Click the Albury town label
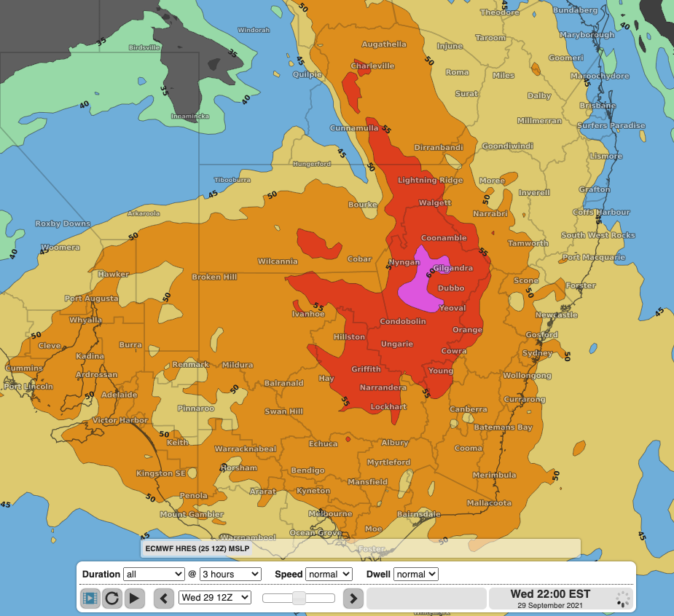Screen dimensions: 674x616 (395, 443)
